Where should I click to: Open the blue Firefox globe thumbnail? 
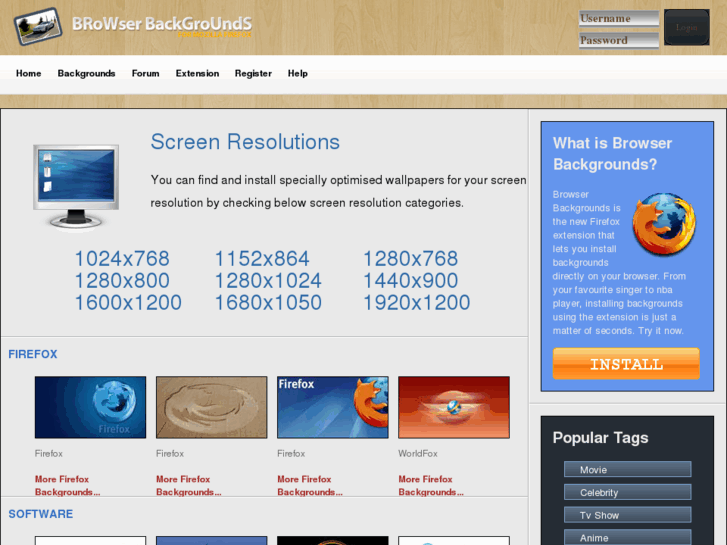pyautogui.click(x=90, y=407)
